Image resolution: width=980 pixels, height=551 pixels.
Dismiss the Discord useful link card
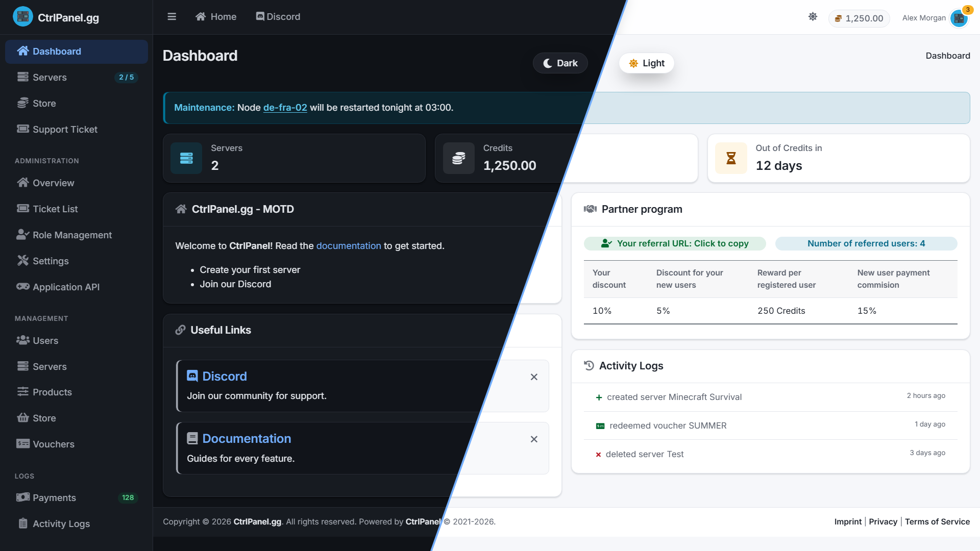(534, 377)
